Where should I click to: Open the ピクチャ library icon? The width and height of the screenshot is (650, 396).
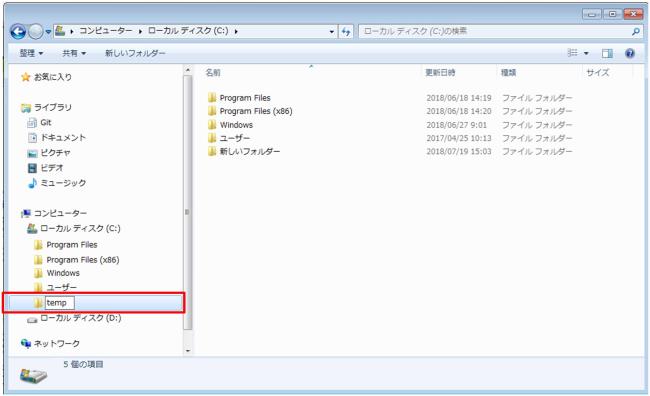point(32,153)
